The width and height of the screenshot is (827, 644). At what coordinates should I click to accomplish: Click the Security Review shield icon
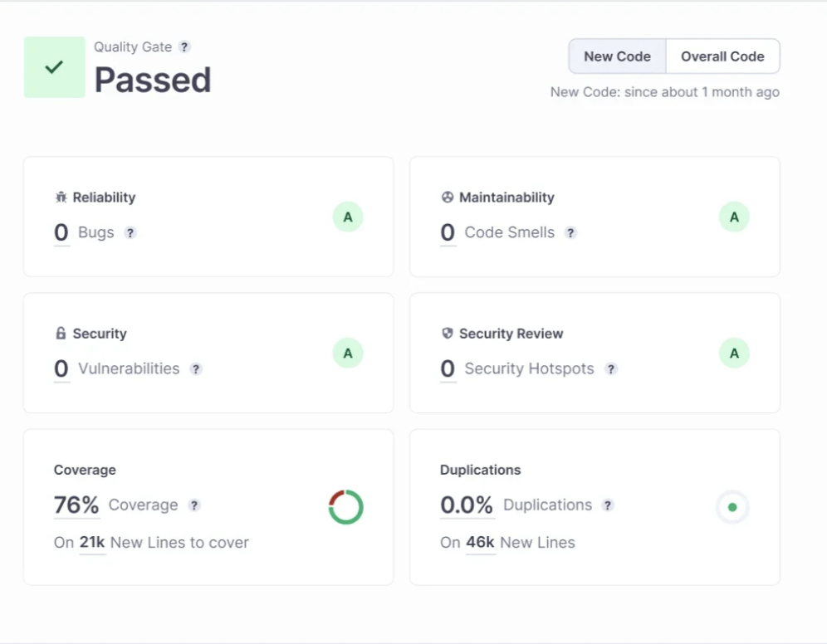[x=448, y=333]
